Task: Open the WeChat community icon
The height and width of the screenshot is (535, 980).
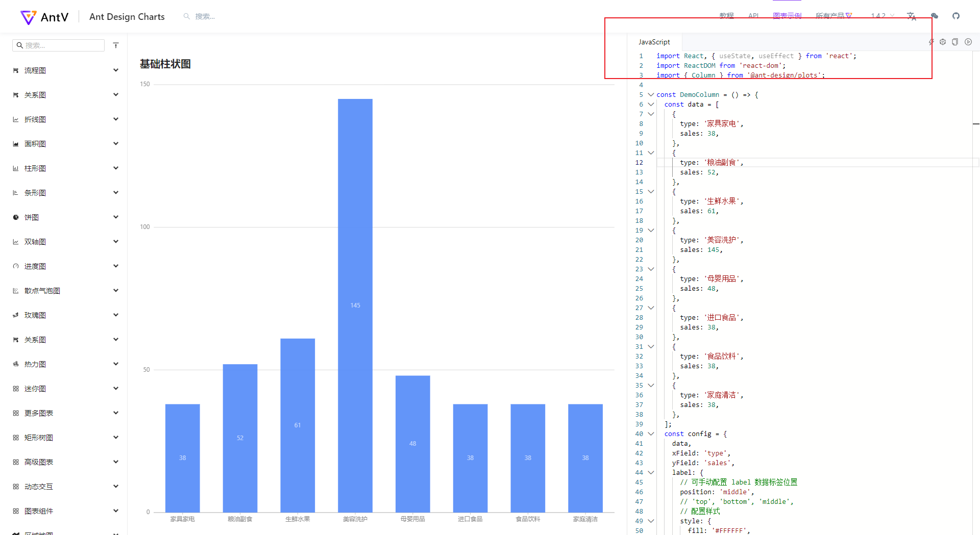Action: point(935,16)
